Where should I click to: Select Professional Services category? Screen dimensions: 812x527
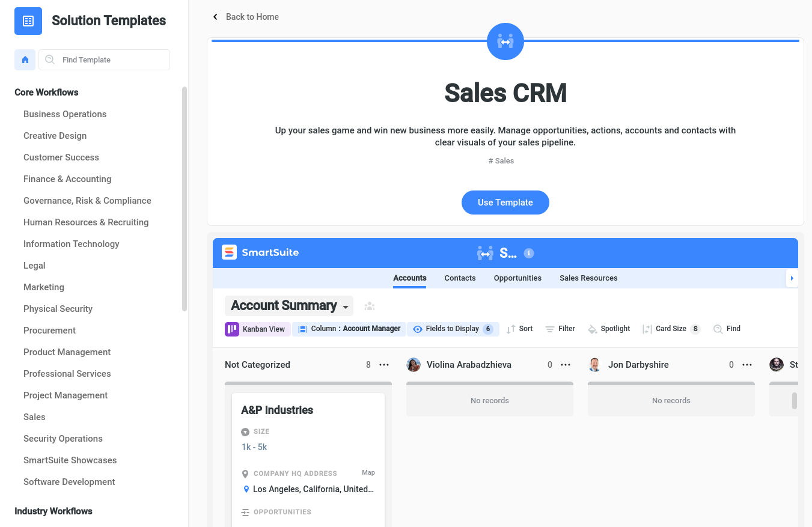[67, 374]
